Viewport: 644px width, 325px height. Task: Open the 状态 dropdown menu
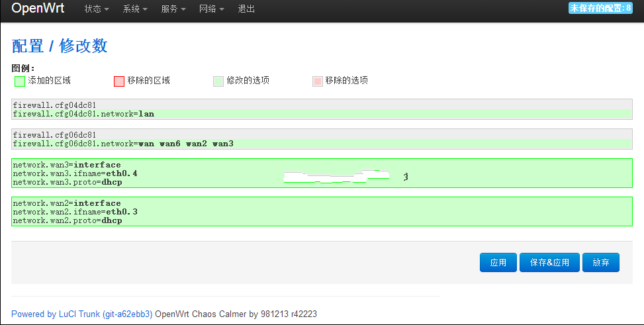pos(97,9)
